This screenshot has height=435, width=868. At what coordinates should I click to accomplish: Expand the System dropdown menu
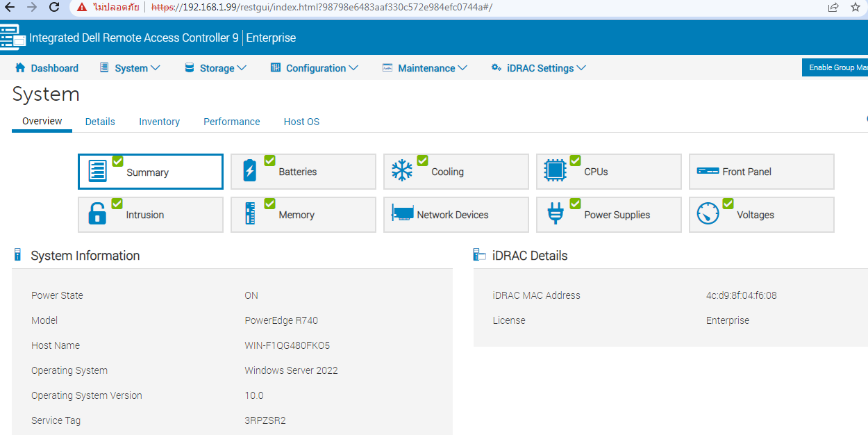point(131,68)
